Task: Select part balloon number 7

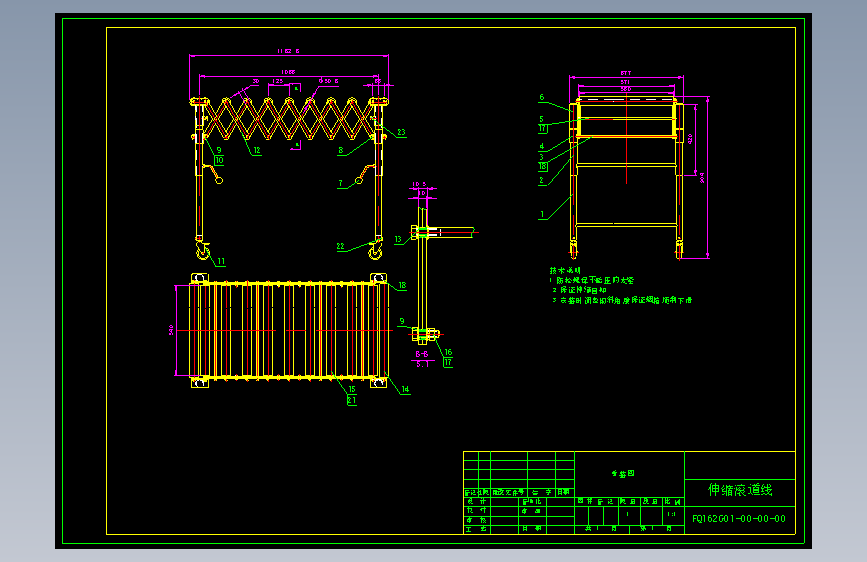Action: click(341, 183)
